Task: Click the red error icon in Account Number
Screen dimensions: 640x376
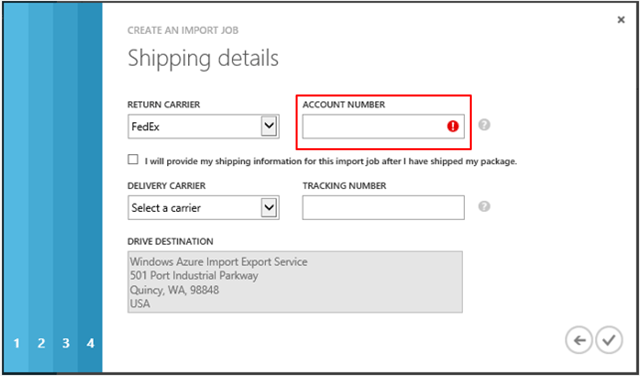Action: point(453,127)
